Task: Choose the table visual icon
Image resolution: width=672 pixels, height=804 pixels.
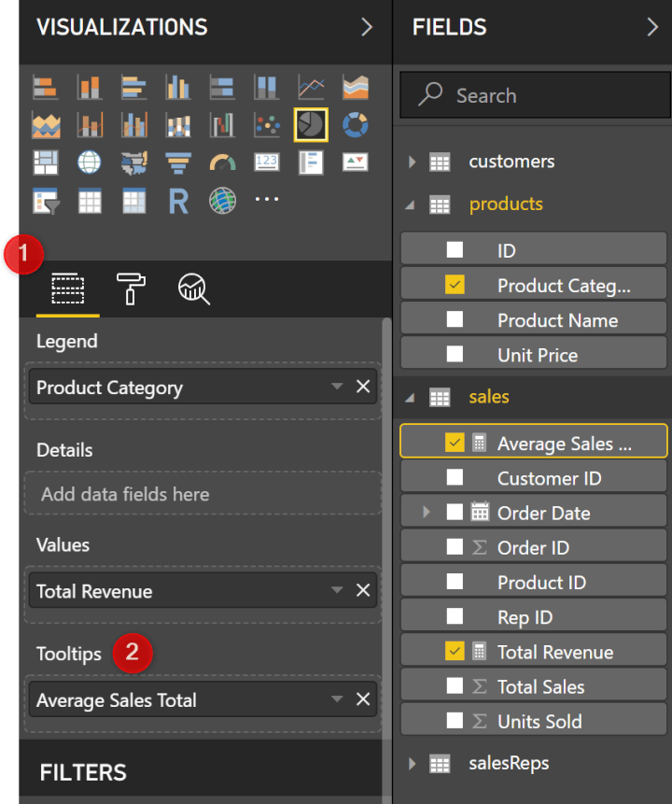Action: click(90, 201)
